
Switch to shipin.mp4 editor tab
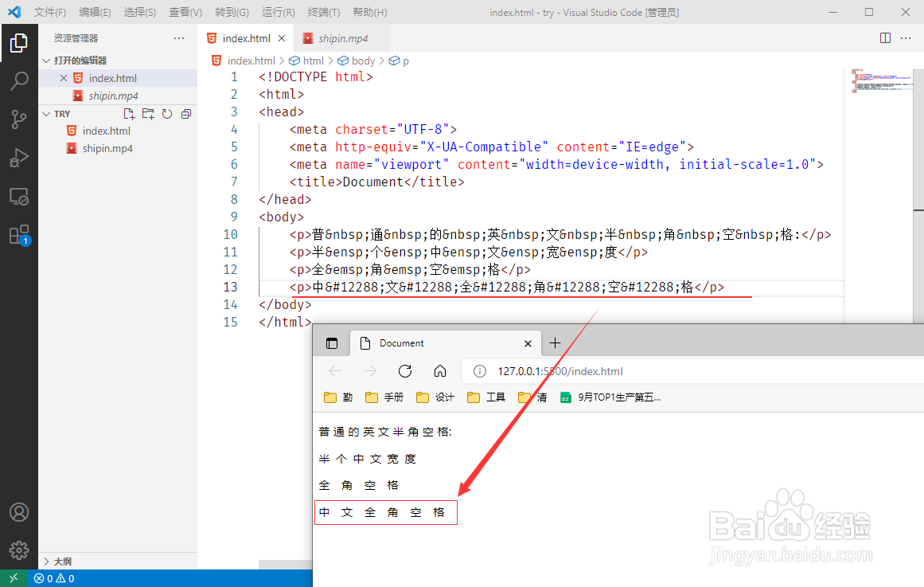[343, 38]
